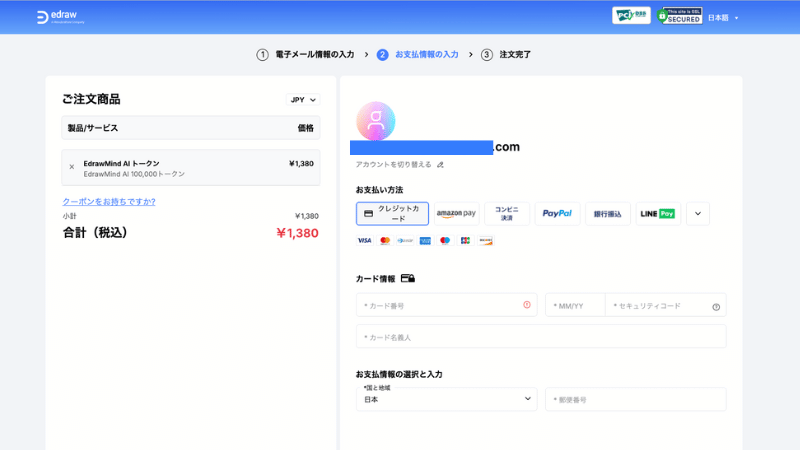Click the security code help icon

point(716,307)
